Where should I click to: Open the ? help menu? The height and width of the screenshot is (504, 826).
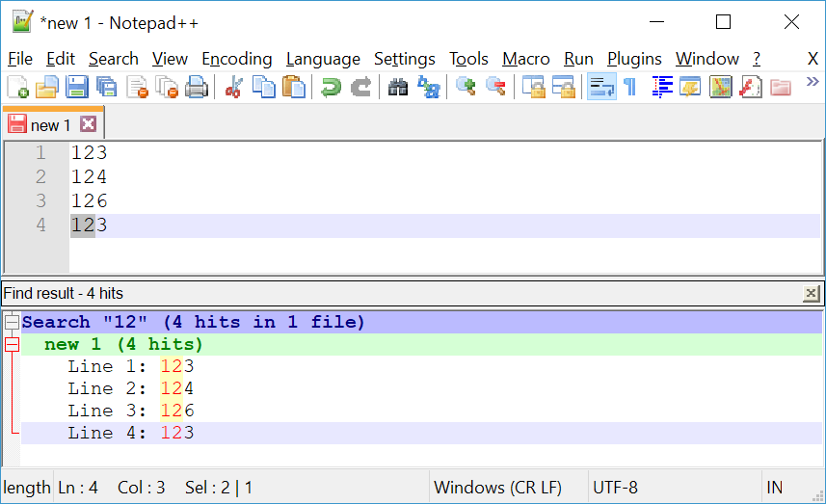[757, 59]
